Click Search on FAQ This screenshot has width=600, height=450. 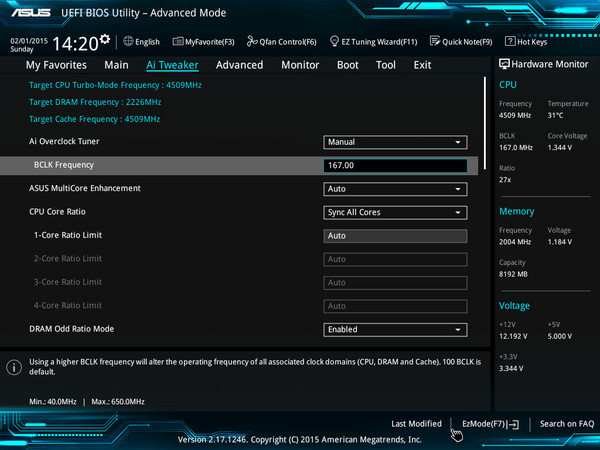pyautogui.click(x=567, y=424)
